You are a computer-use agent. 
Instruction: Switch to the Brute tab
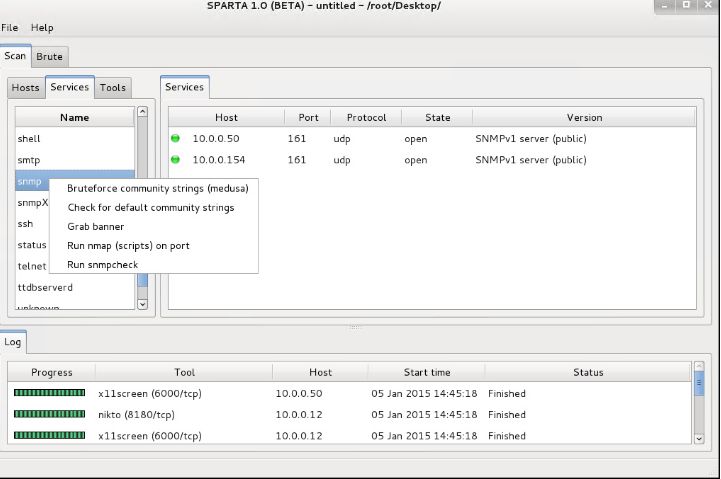pos(49,57)
